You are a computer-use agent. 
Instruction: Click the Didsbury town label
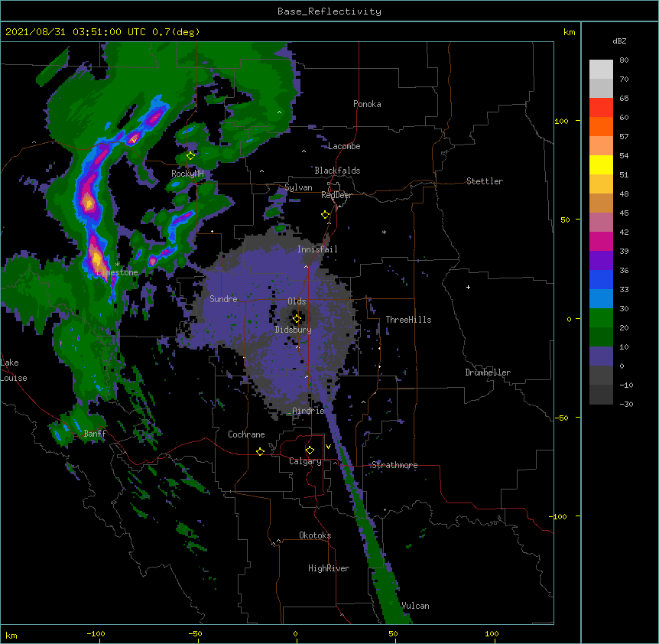pos(294,330)
